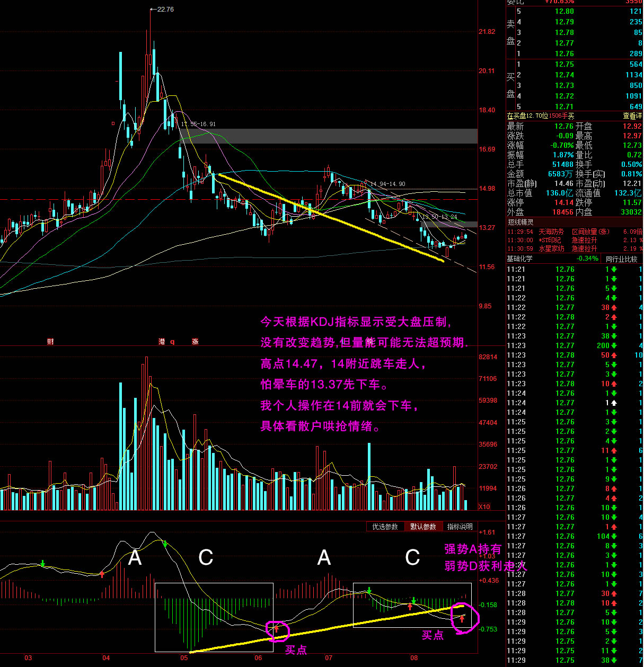Click the 外盘 value 18456
Viewport: 644px width, 667px height.
563,212
